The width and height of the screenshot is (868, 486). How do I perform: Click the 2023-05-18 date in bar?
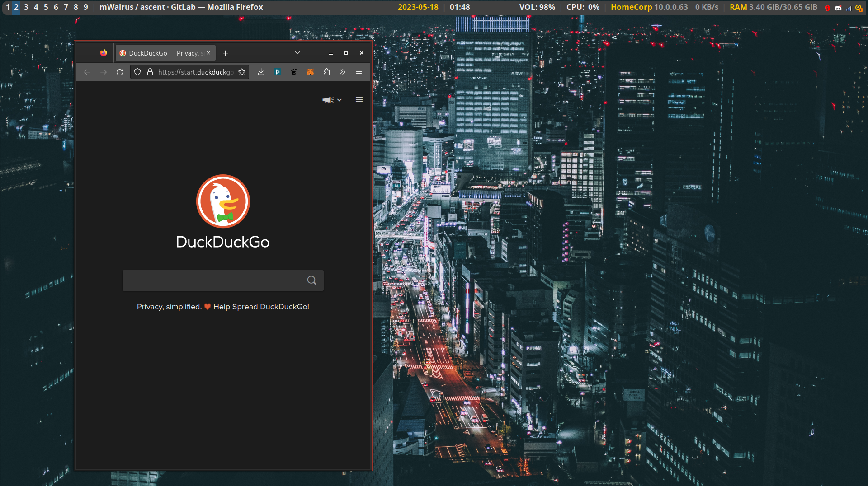tap(418, 7)
